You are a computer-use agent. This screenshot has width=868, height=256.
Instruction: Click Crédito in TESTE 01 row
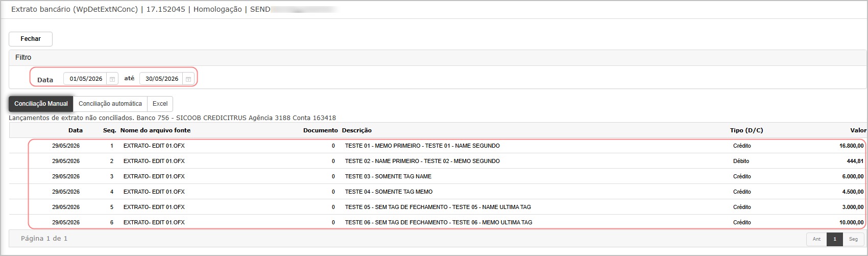coord(742,146)
